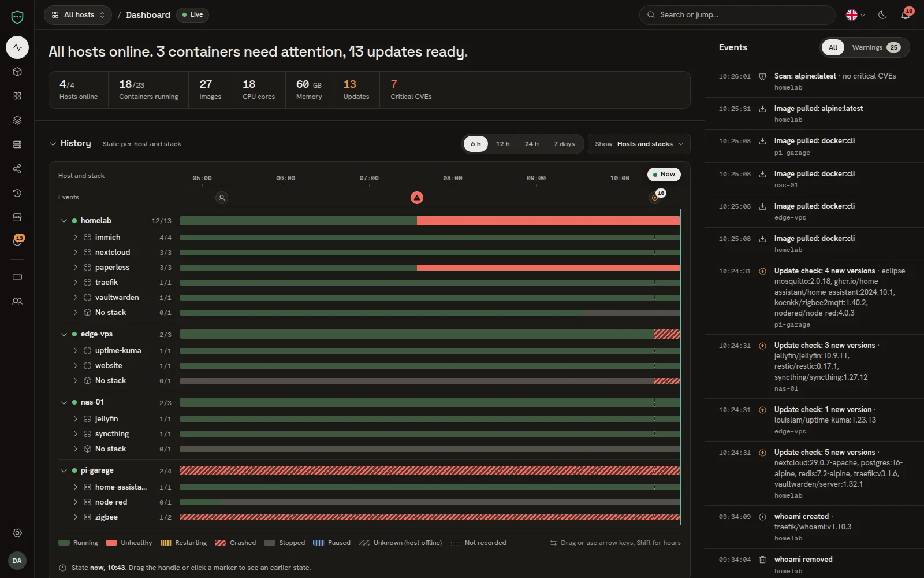This screenshot has height=578, width=924.
Task: Expand the immich stack row
Action: [76, 238]
